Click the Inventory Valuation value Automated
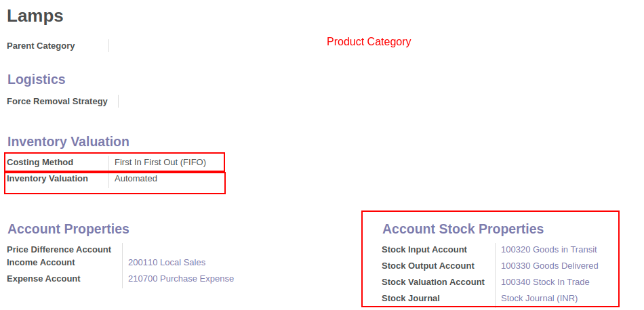 (x=136, y=179)
